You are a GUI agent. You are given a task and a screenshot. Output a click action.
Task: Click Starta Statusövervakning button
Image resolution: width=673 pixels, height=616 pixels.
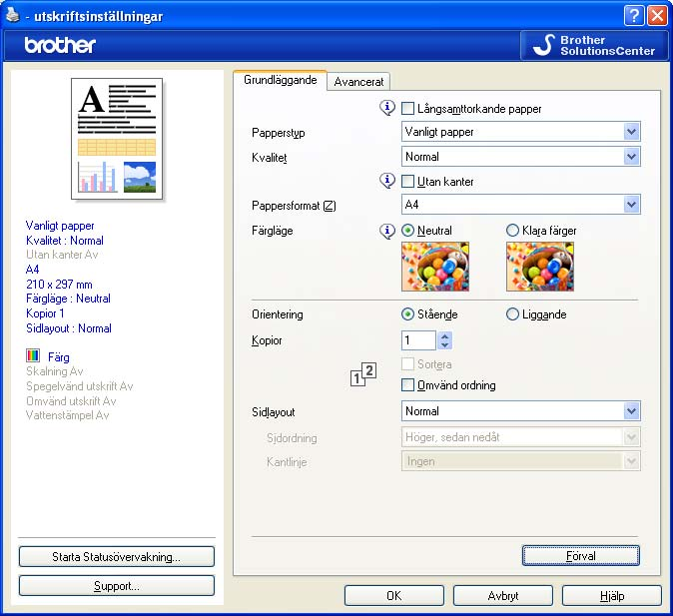pyautogui.click(x=116, y=557)
